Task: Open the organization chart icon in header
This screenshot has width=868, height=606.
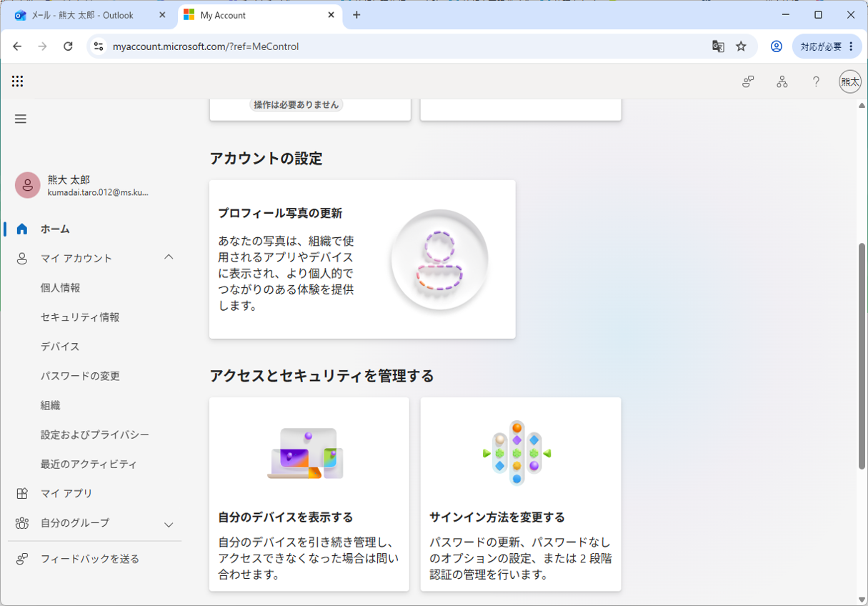Action: pyautogui.click(x=782, y=81)
